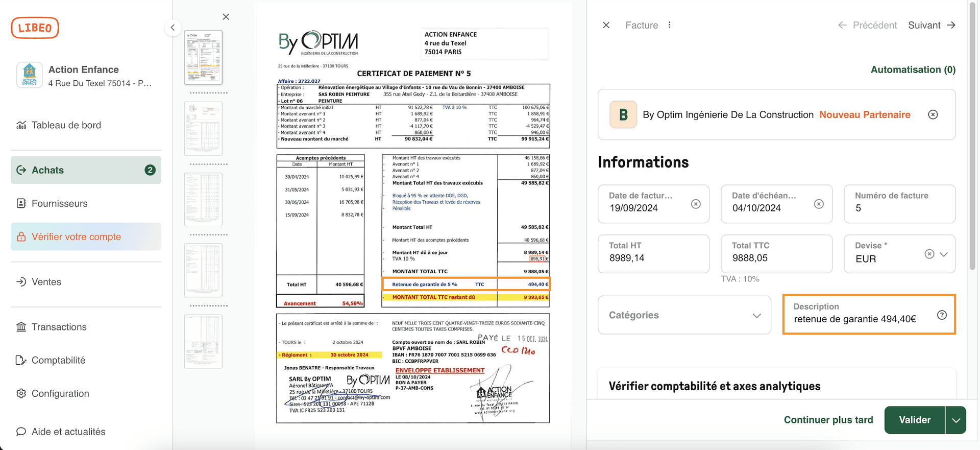Click the Achats arrow icon
980x450 pixels.
pos(21,170)
